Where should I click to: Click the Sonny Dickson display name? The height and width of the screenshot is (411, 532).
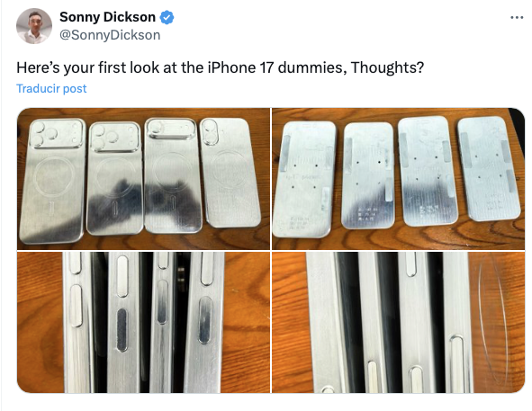107,17
